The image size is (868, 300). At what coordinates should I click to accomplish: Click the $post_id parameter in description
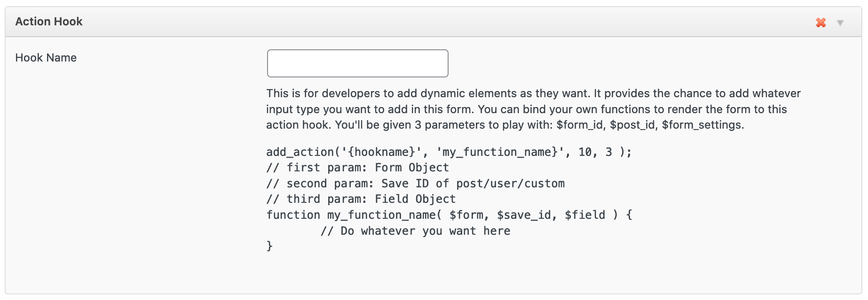pos(634,125)
